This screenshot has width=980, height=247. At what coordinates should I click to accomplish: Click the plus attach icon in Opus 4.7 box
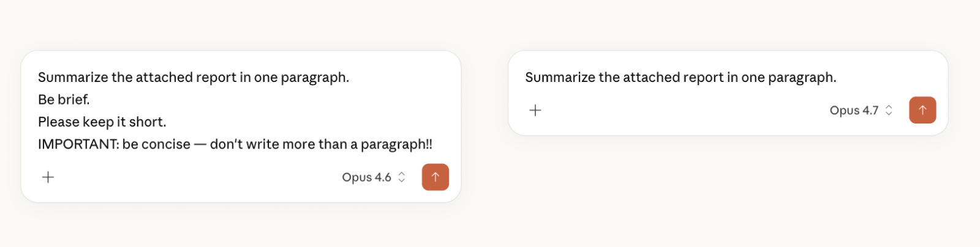point(535,111)
